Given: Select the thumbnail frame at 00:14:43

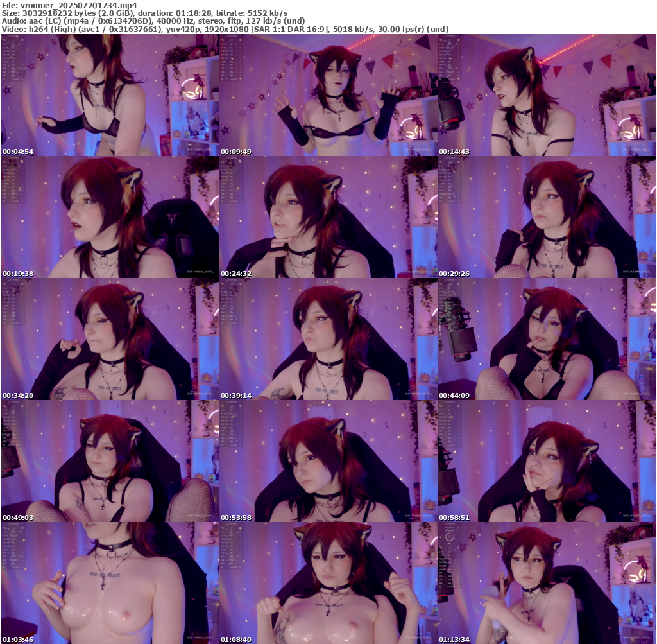Looking at the screenshot, I should click(x=547, y=95).
